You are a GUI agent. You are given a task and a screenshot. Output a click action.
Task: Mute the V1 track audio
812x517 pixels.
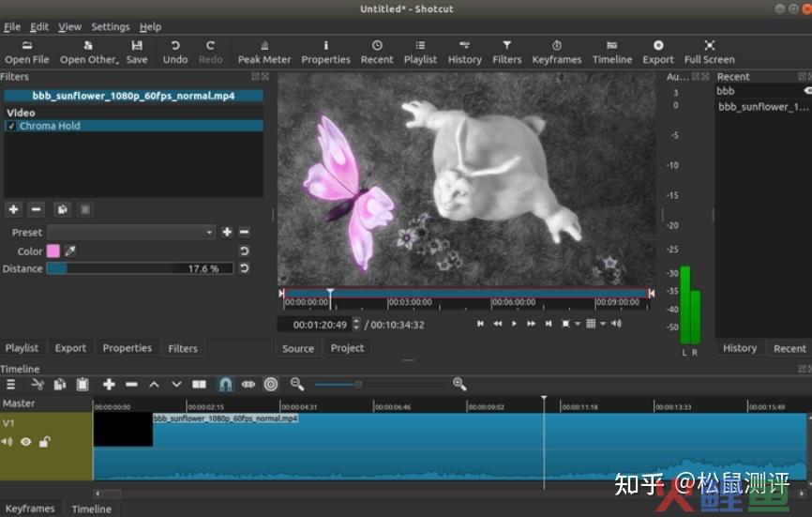pyautogui.click(x=7, y=442)
